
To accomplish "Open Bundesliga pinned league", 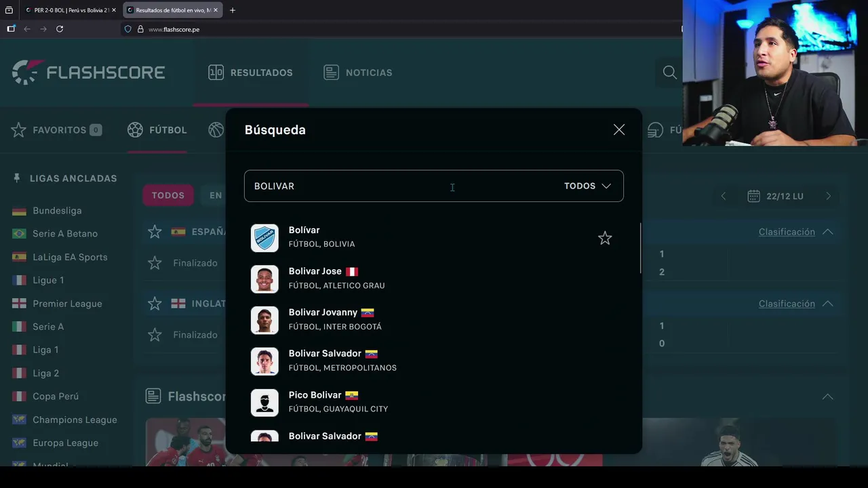I will click(57, 211).
